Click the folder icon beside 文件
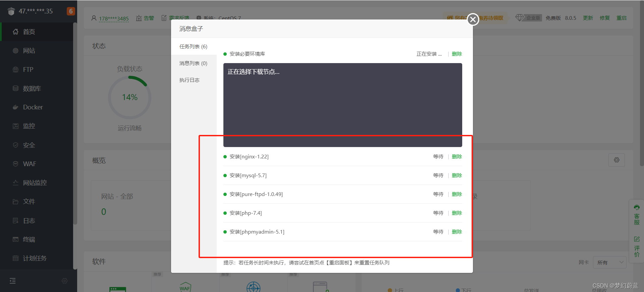The height and width of the screenshot is (292, 644). [15, 202]
